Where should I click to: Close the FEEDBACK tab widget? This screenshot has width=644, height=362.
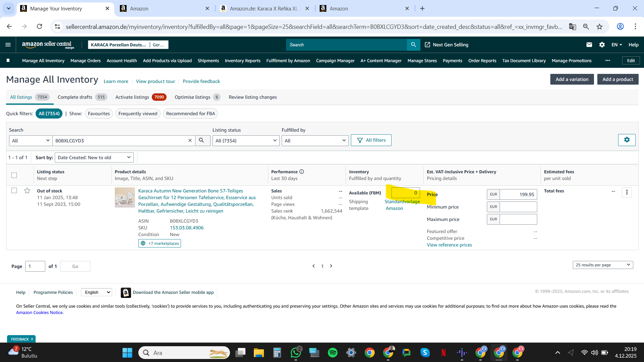click(32, 339)
